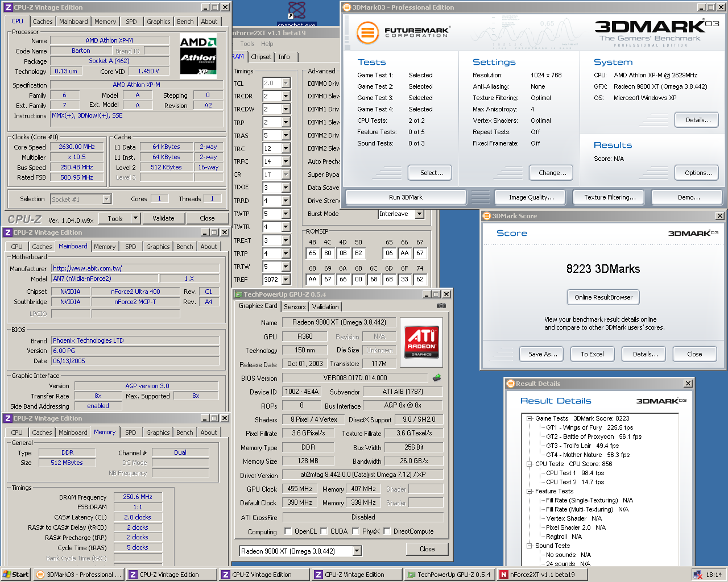728x582 pixels.
Task: Open the Result Details window title icon
Action: pos(510,384)
